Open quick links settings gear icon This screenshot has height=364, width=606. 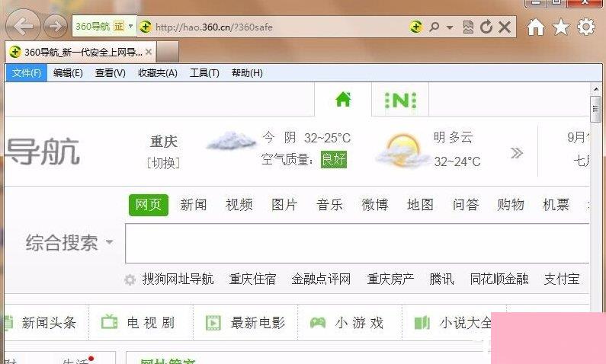point(130,279)
